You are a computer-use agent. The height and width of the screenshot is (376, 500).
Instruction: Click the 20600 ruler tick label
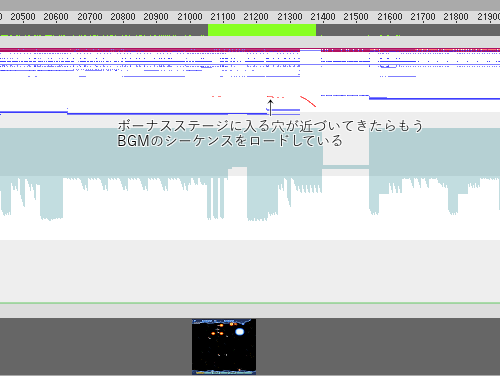point(56,17)
